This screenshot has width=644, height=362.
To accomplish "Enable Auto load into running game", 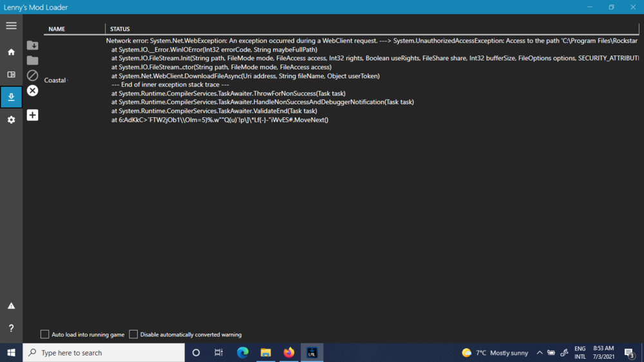I will tap(44, 334).
